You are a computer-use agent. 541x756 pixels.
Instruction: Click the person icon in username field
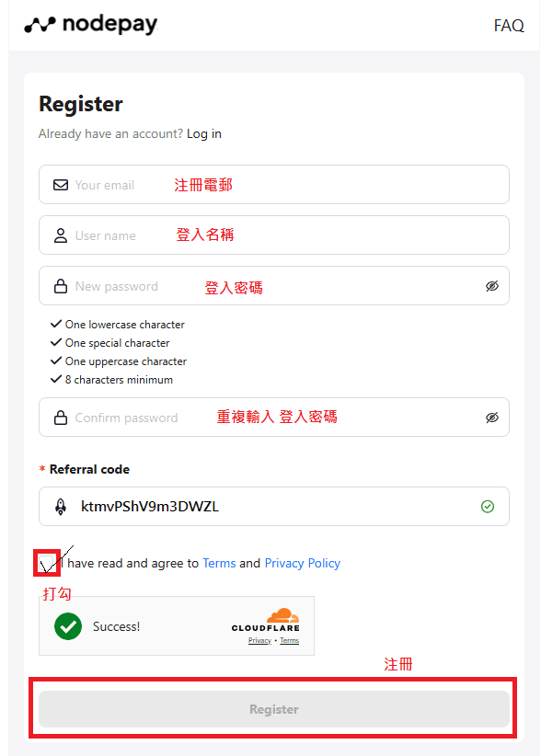coord(61,235)
